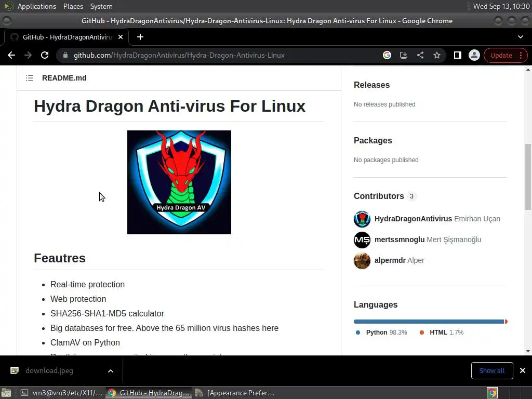The image size is (532, 399).
Task: Share this page via share icon
Action: [420, 55]
